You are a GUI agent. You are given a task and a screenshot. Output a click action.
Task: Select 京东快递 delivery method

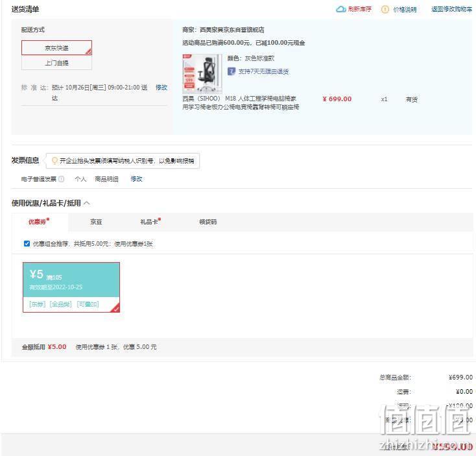point(56,47)
